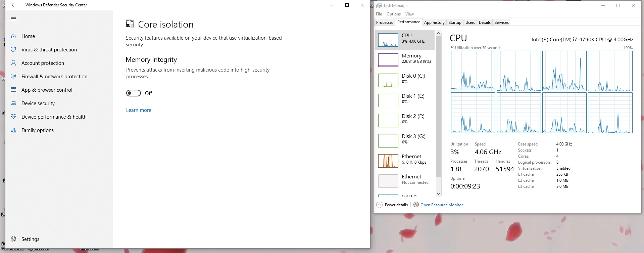The width and height of the screenshot is (644, 253).
Task: Open Firewall & network protection
Action: click(x=54, y=77)
